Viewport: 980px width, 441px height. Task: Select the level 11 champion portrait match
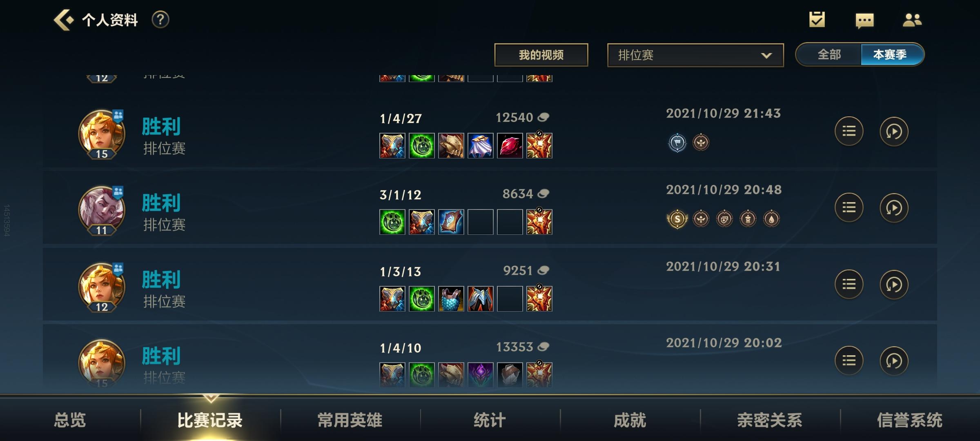click(102, 210)
